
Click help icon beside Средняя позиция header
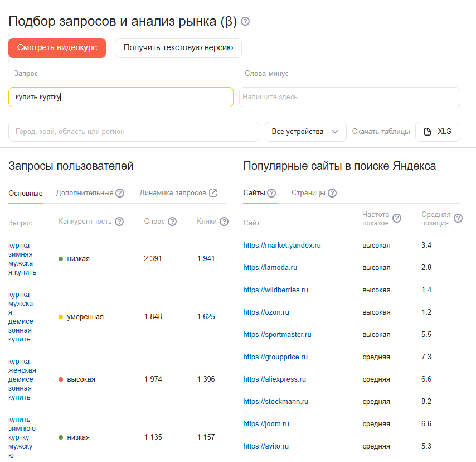[x=458, y=218]
